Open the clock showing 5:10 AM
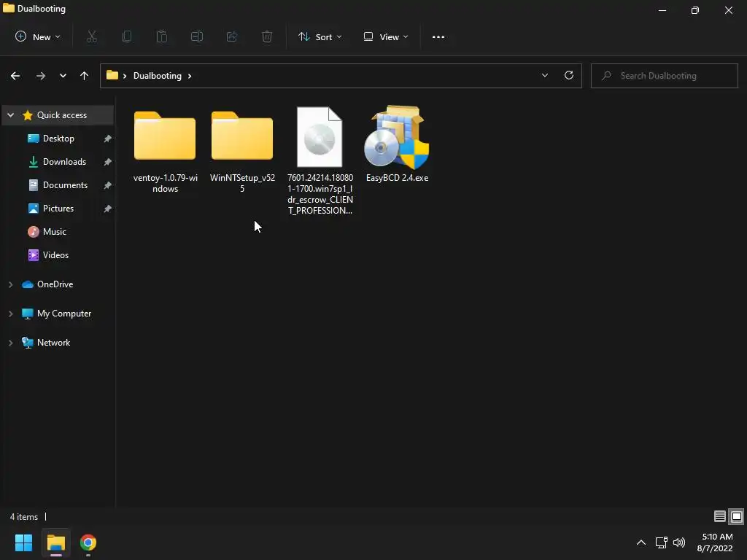 coord(715,542)
